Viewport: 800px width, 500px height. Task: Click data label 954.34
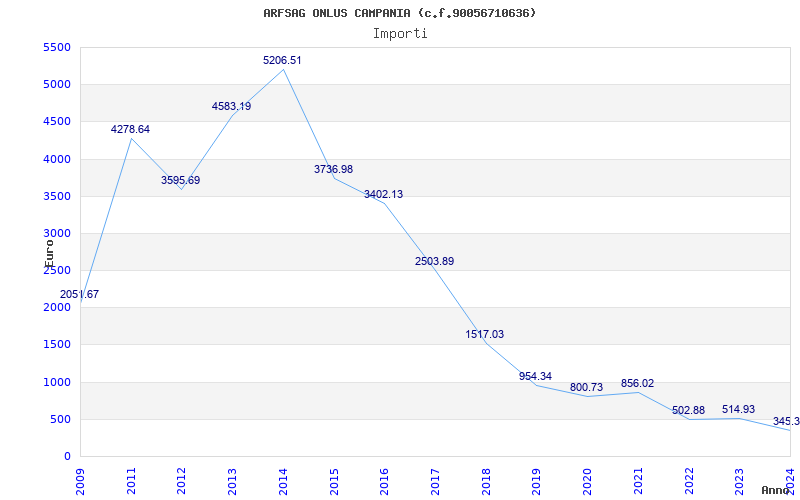tap(535, 377)
